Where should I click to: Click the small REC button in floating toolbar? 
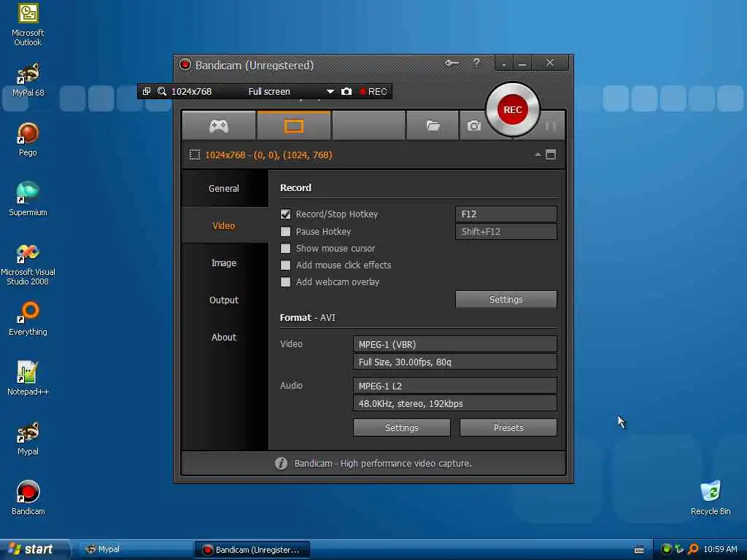click(x=373, y=91)
